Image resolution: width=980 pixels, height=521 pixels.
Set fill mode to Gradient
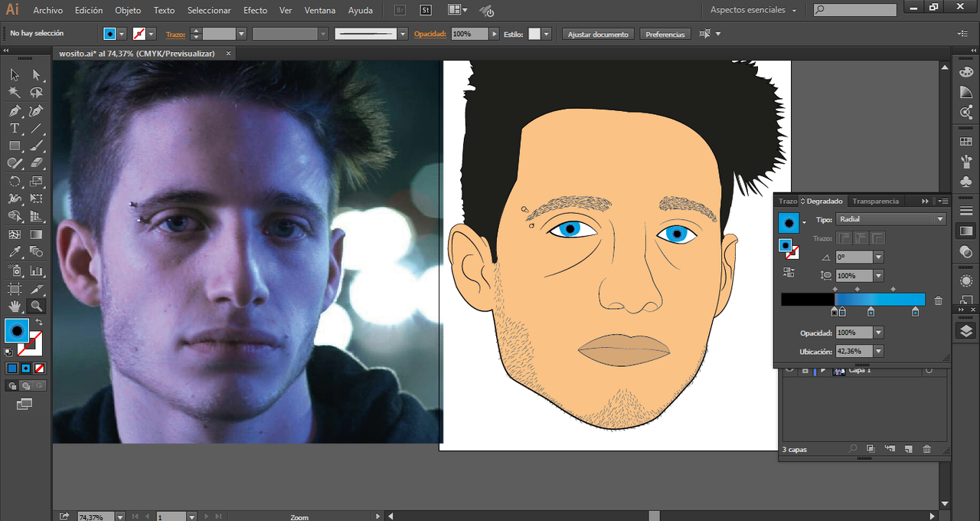point(25,369)
